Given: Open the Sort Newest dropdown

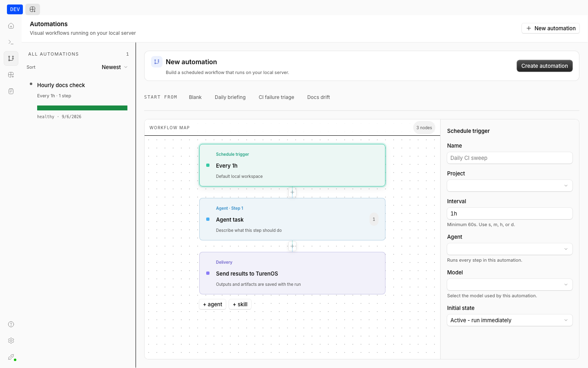Looking at the screenshot, I should click(x=114, y=67).
